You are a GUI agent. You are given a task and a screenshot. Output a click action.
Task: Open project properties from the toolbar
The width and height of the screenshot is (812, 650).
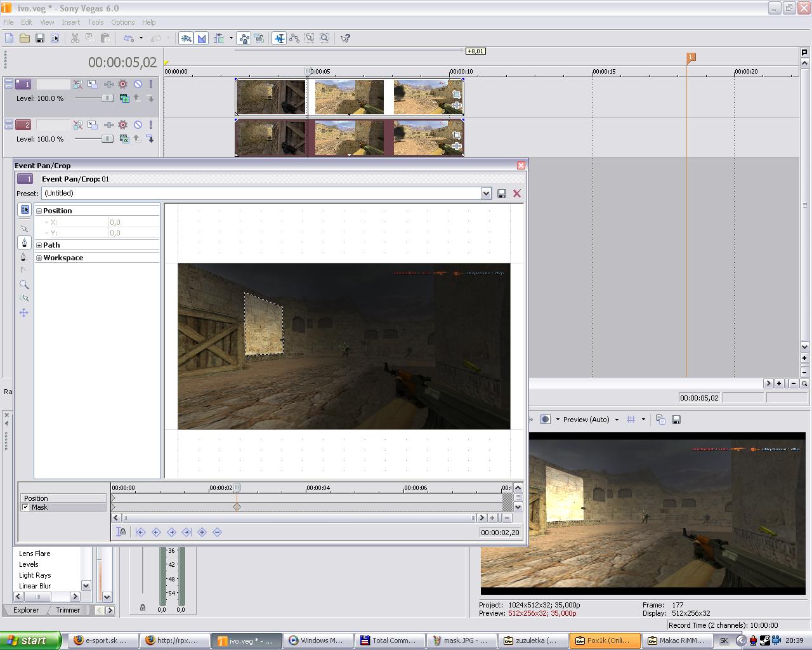[55, 38]
